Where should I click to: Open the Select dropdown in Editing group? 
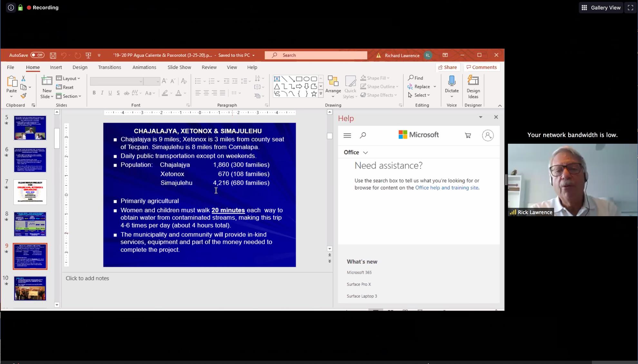pyautogui.click(x=419, y=95)
